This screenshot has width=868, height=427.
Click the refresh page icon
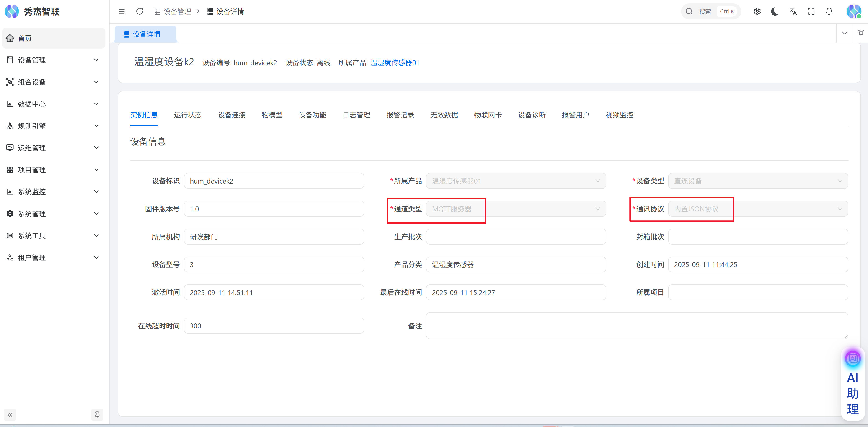coord(139,11)
